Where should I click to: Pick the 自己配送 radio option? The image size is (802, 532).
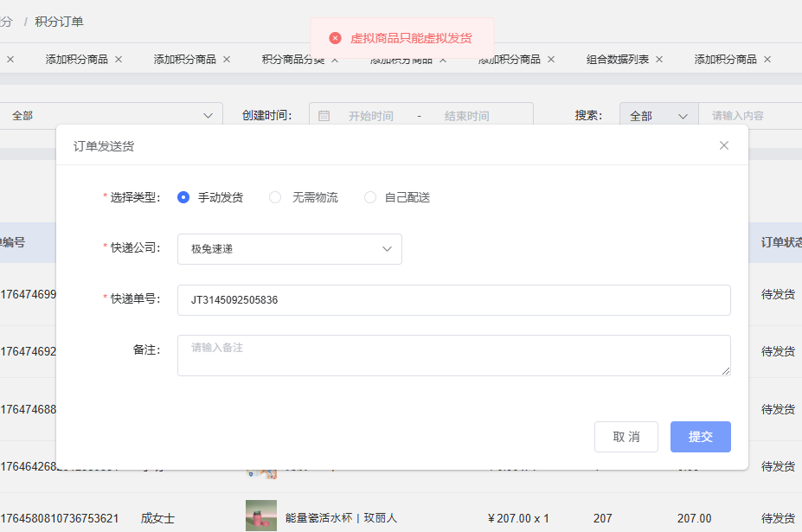pyautogui.click(x=370, y=197)
